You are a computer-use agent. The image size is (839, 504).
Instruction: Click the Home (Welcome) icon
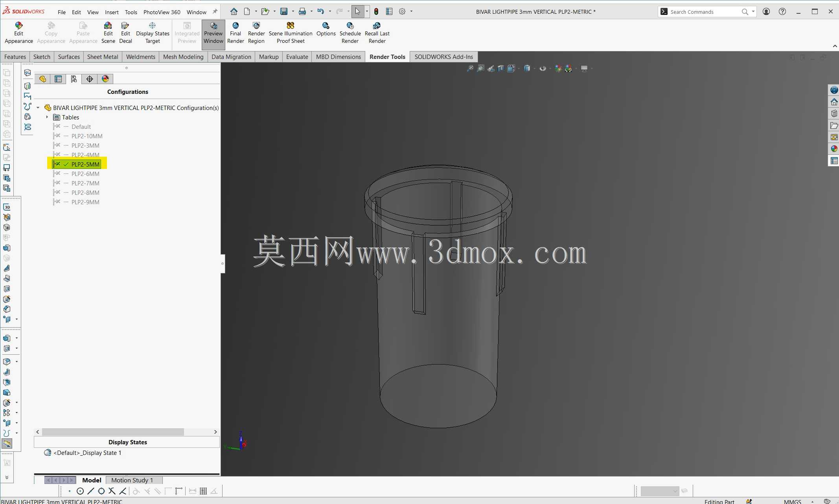234,11
